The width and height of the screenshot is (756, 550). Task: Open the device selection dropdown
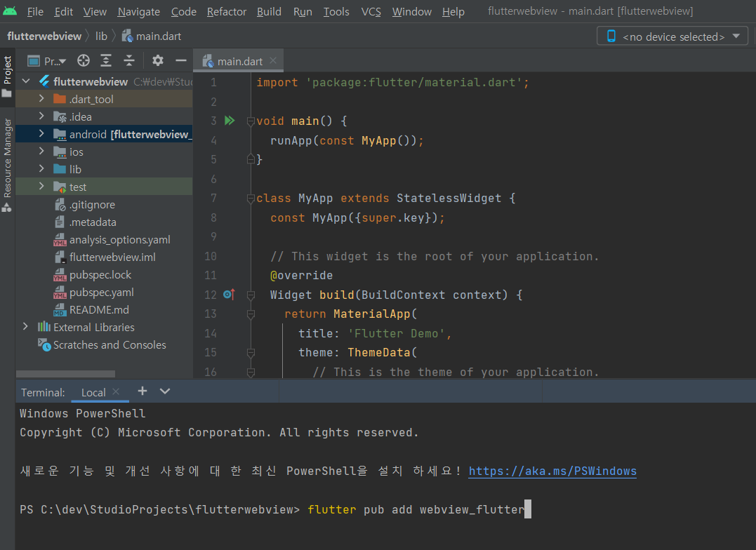tap(672, 36)
